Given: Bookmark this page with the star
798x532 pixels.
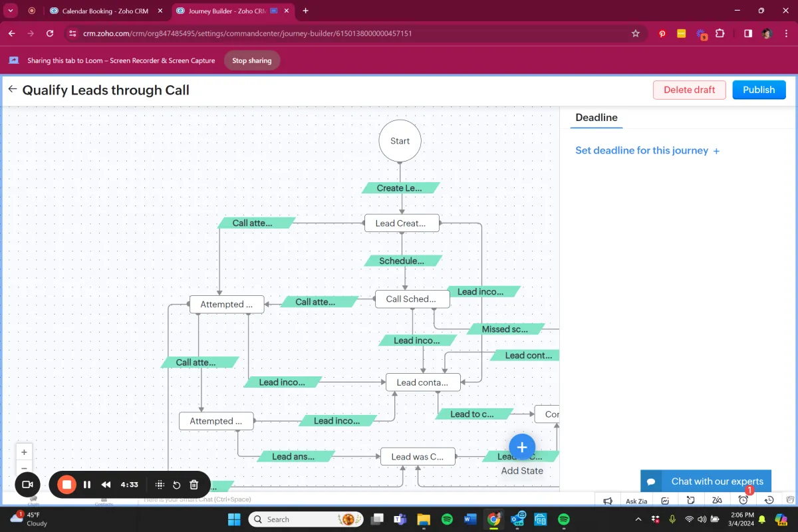Looking at the screenshot, I should coord(636,33).
